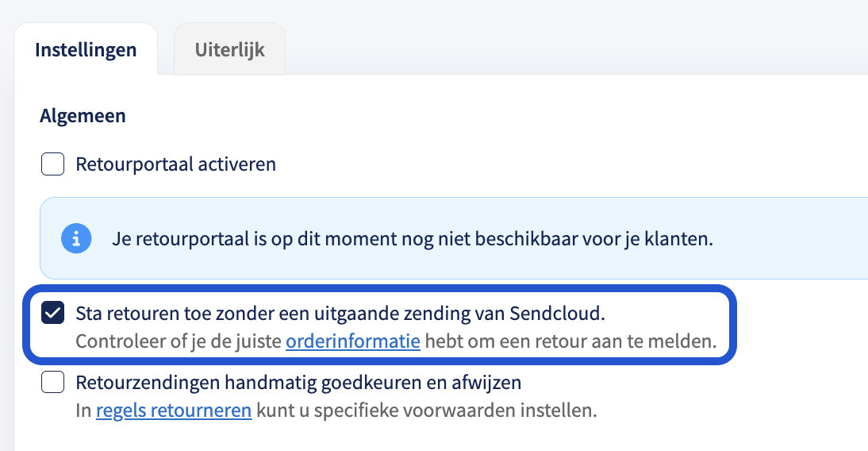Uncheck the Sta retouren toe zonder uitgaande zending checkbox
Image resolution: width=868 pixels, height=451 pixels.
pos(52,313)
